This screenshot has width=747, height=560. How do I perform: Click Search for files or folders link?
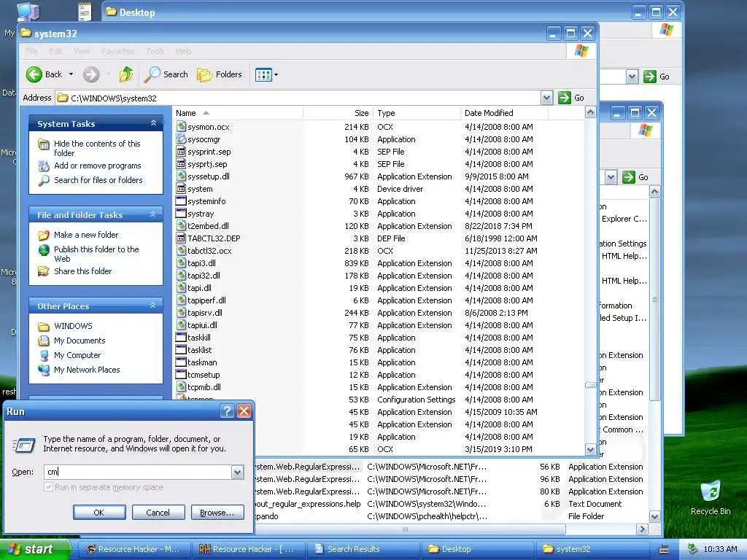98,180
